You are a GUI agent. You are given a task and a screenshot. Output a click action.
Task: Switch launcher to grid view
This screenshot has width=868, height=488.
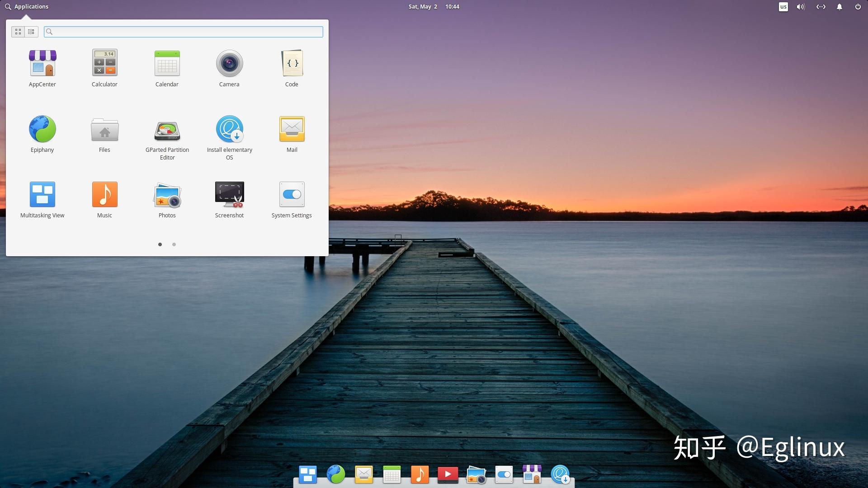[x=18, y=32]
